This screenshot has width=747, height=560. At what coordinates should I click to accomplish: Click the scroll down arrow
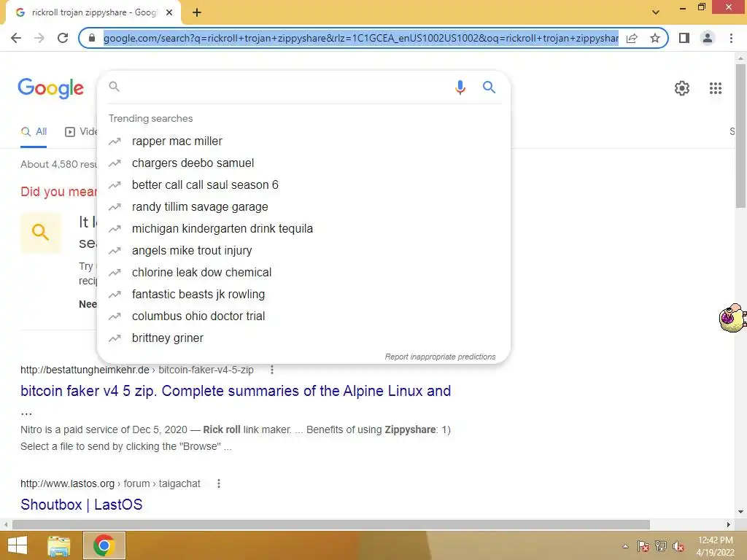(740, 513)
